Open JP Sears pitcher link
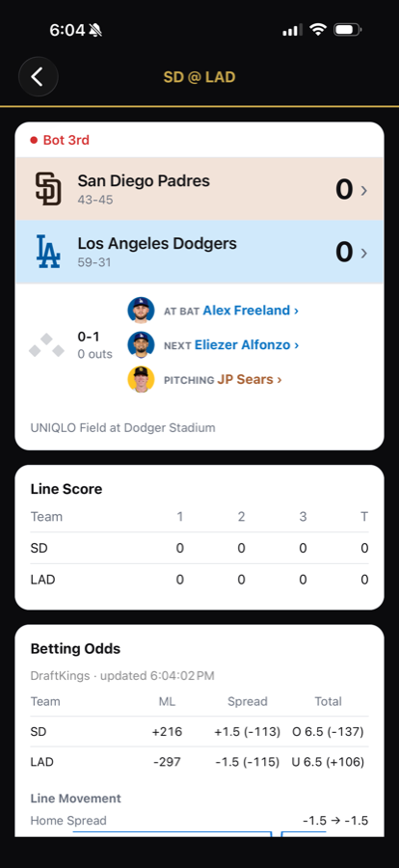This screenshot has height=868, width=399. click(x=250, y=379)
